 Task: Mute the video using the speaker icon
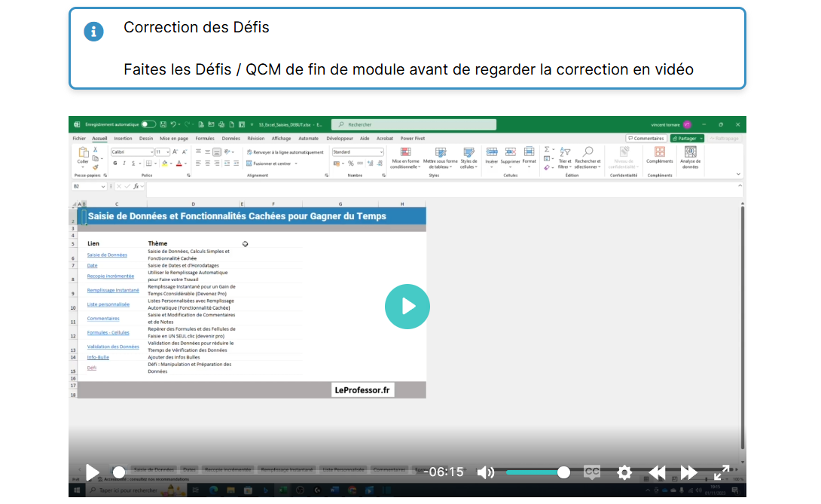click(x=486, y=472)
